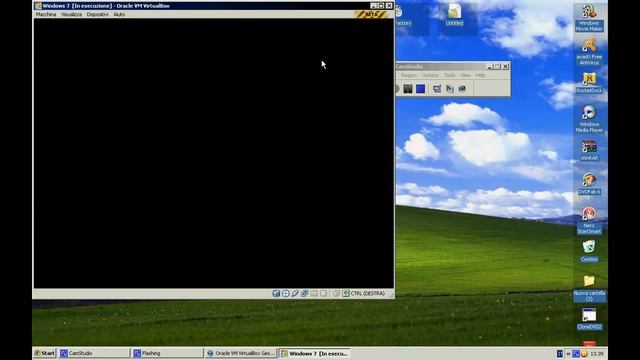640x360 pixels.
Task: Open the Macchina menu in VirtualBox
Action: pyautogui.click(x=46, y=14)
